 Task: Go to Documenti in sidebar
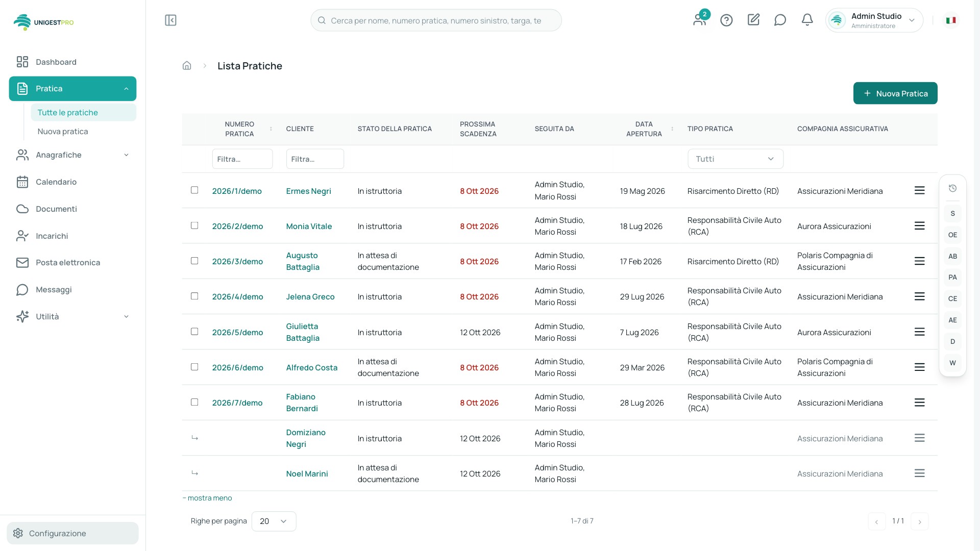click(72, 209)
